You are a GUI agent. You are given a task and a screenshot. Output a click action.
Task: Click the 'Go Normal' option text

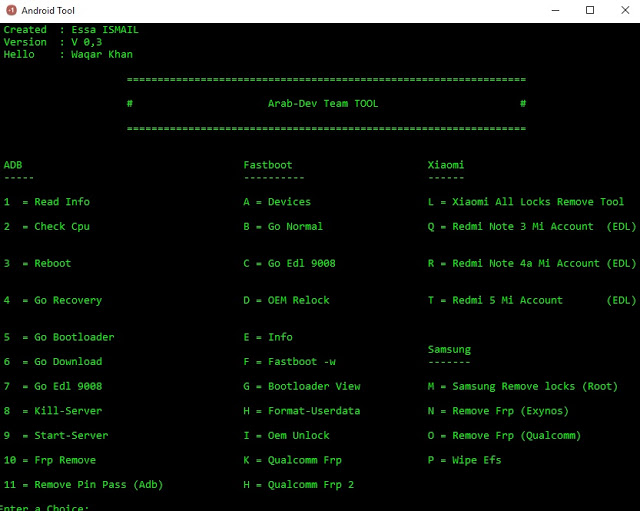(x=295, y=227)
